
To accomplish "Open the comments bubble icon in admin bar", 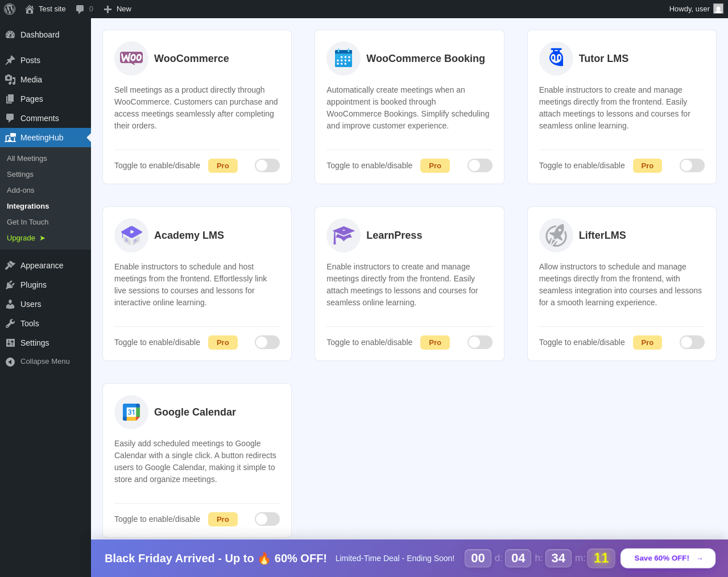I will pos(80,9).
